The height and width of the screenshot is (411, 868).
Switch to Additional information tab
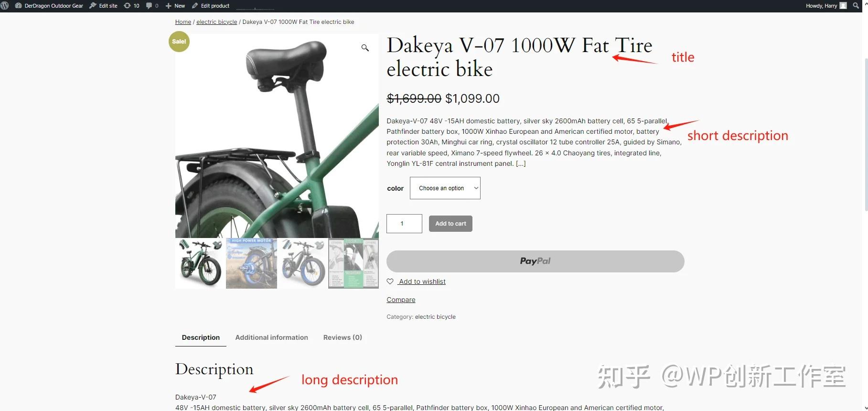[271, 337]
